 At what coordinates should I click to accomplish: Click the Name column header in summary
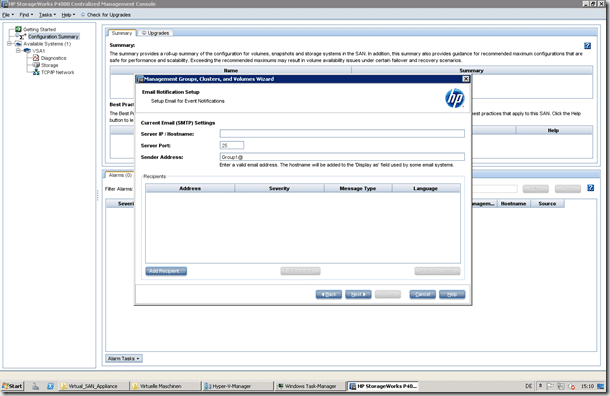click(x=231, y=70)
